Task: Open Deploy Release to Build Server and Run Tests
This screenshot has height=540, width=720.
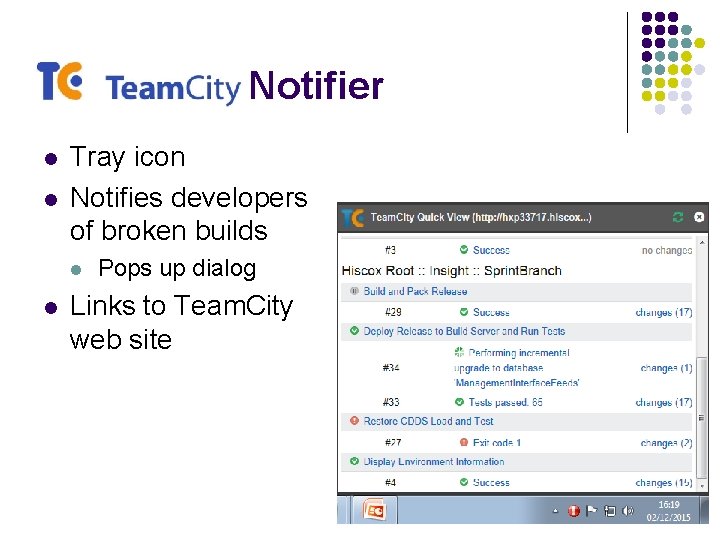Action: [464, 331]
